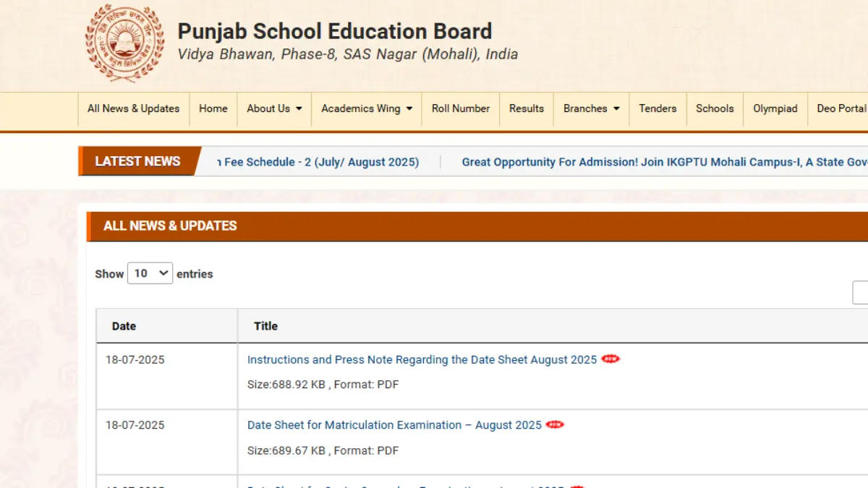Click the date beside Matriculation Date Sheet

pyautogui.click(x=135, y=425)
